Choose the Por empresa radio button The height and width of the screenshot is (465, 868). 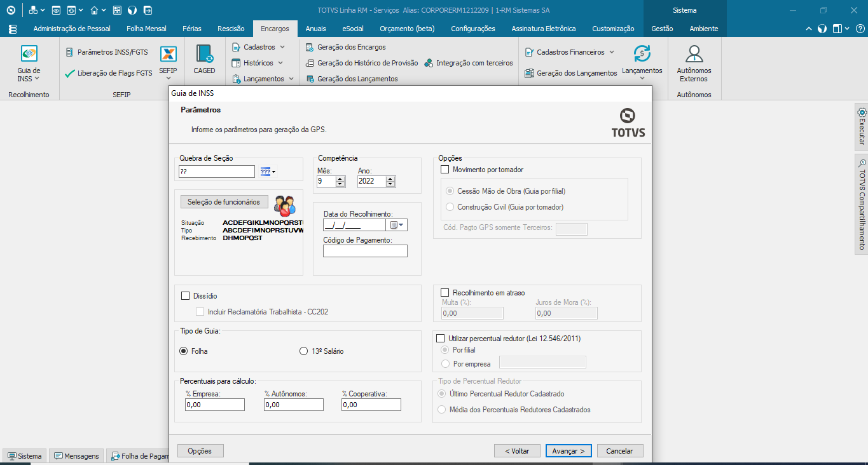click(x=444, y=364)
